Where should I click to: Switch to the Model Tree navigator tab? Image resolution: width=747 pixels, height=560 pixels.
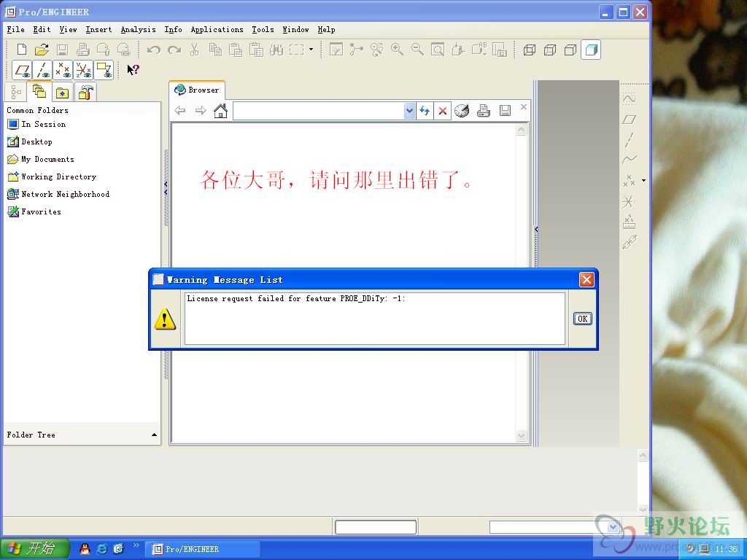(x=16, y=91)
